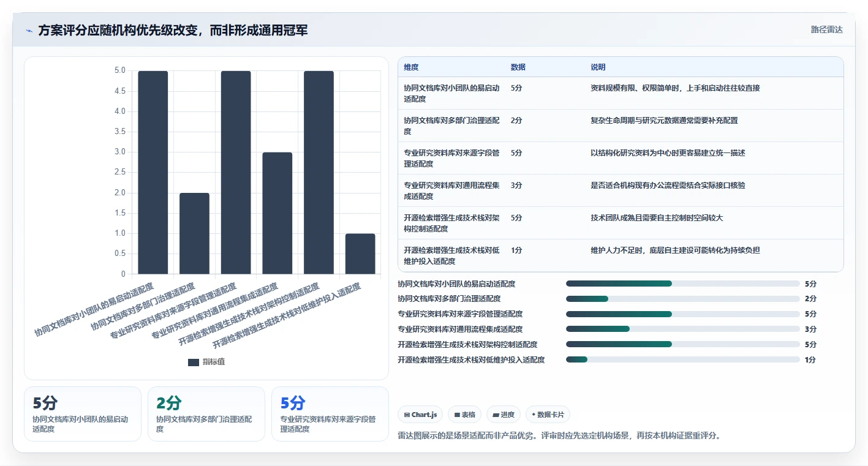Click the Chart.js tag chip

click(x=420, y=415)
